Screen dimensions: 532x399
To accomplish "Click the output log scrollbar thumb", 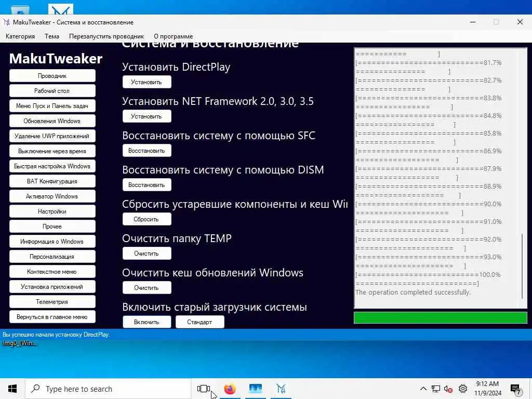I will point(522,265).
